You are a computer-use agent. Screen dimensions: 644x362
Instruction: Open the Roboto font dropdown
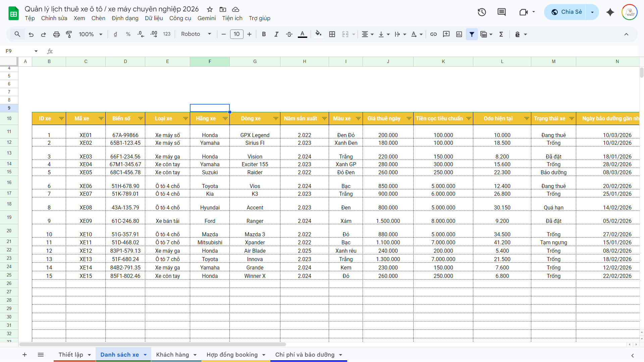pos(196,34)
